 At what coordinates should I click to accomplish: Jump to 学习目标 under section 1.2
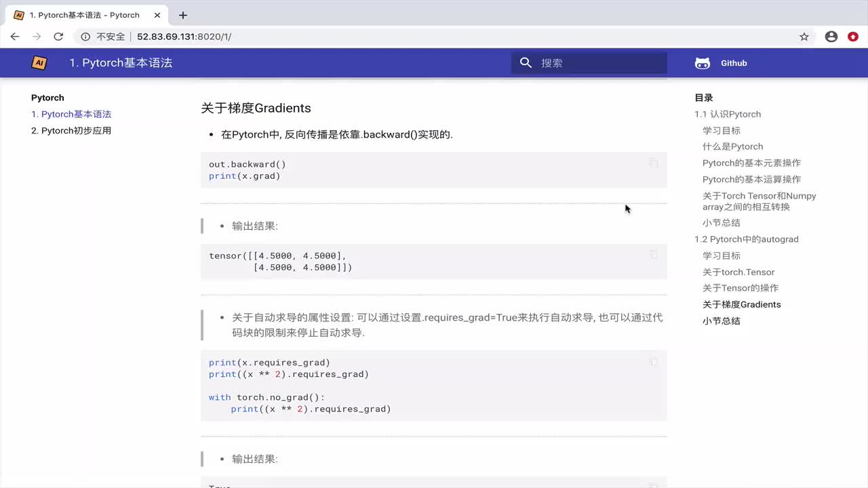click(x=722, y=256)
